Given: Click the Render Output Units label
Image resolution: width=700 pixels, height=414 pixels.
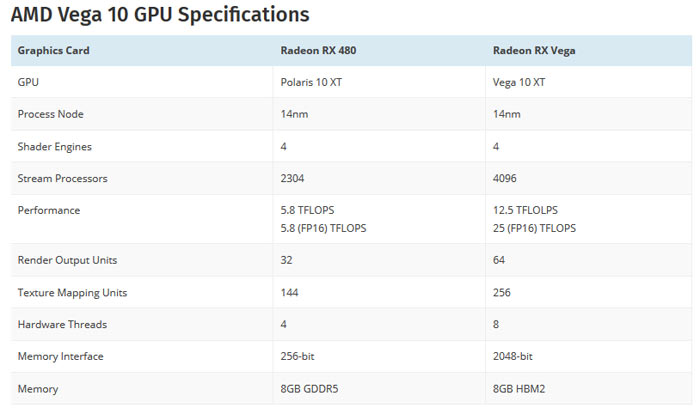Looking at the screenshot, I should pyautogui.click(x=67, y=260).
